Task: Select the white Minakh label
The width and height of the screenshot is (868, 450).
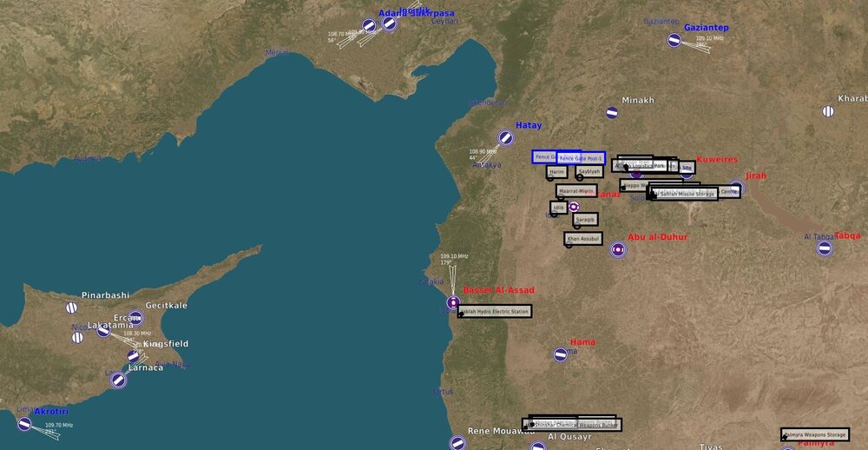Action: pos(638,100)
